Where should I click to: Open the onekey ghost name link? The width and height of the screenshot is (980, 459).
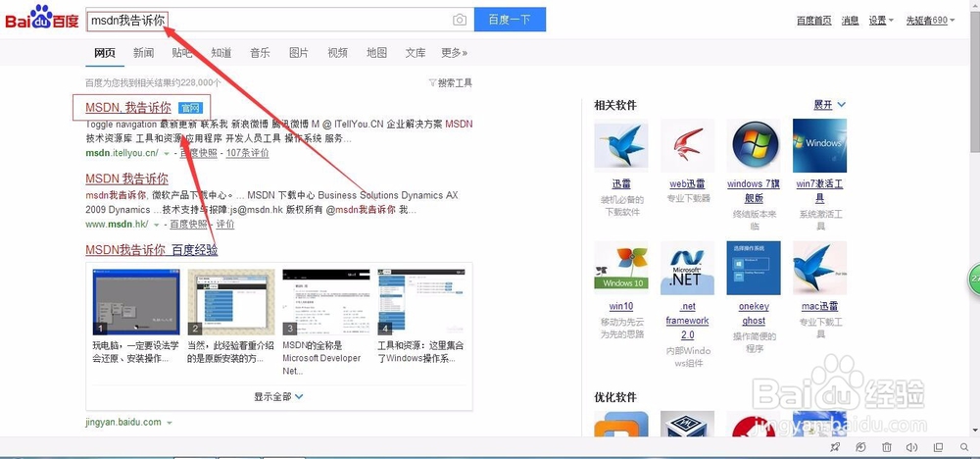[754, 313]
